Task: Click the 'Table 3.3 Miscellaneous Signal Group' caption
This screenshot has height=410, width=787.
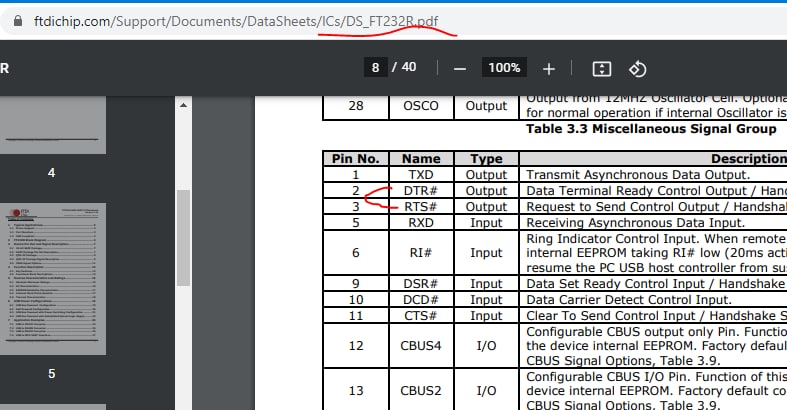Action: click(651, 129)
